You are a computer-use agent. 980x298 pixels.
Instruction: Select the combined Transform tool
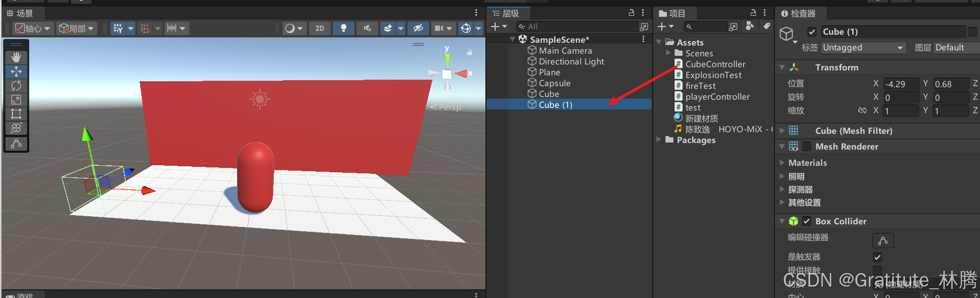coord(16,128)
